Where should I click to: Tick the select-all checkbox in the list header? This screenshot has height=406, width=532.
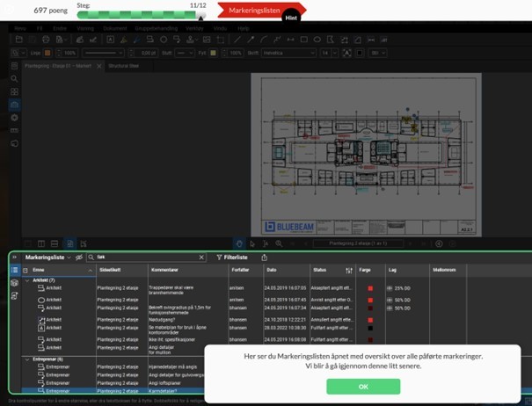(26, 270)
